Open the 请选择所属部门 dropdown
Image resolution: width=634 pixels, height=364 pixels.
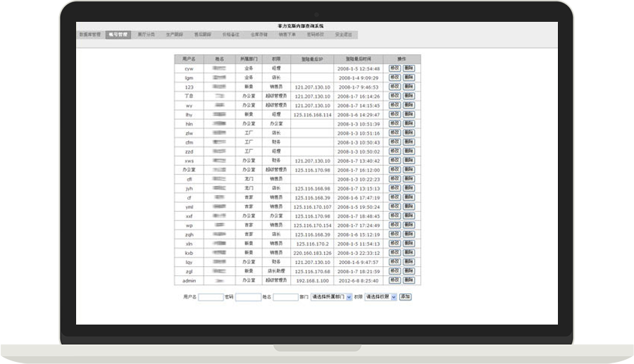click(331, 297)
